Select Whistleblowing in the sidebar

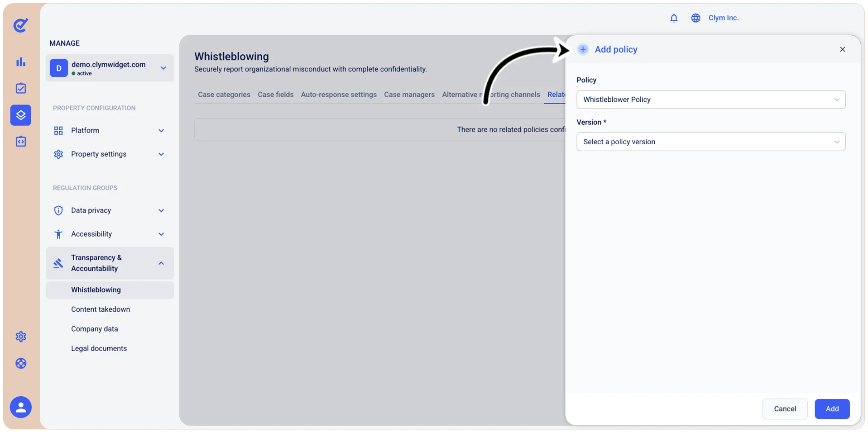pyautogui.click(x=110, y=290)
